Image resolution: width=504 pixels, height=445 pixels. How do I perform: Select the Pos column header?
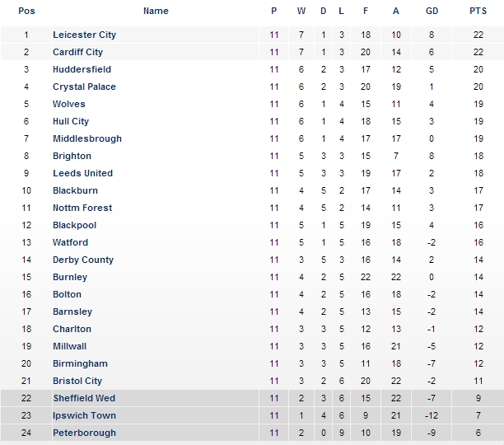coord(26,11)
